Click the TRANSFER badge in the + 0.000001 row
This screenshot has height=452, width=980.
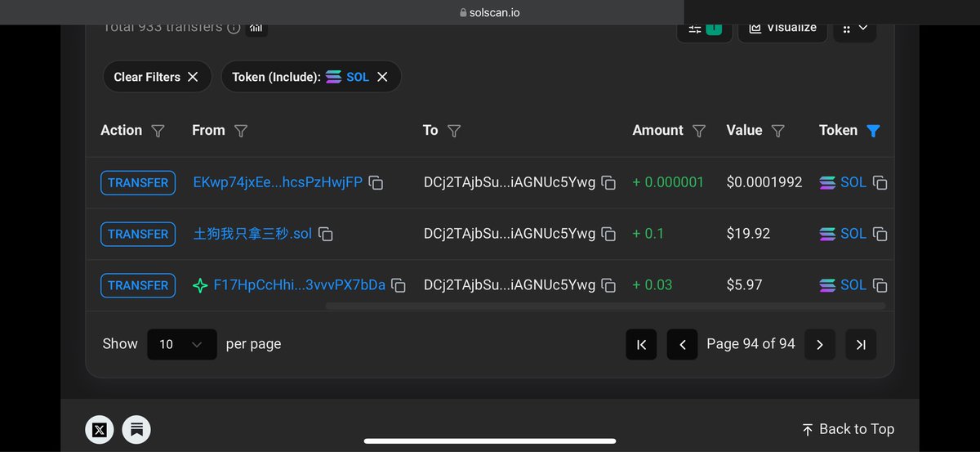(x=138, y=183)
